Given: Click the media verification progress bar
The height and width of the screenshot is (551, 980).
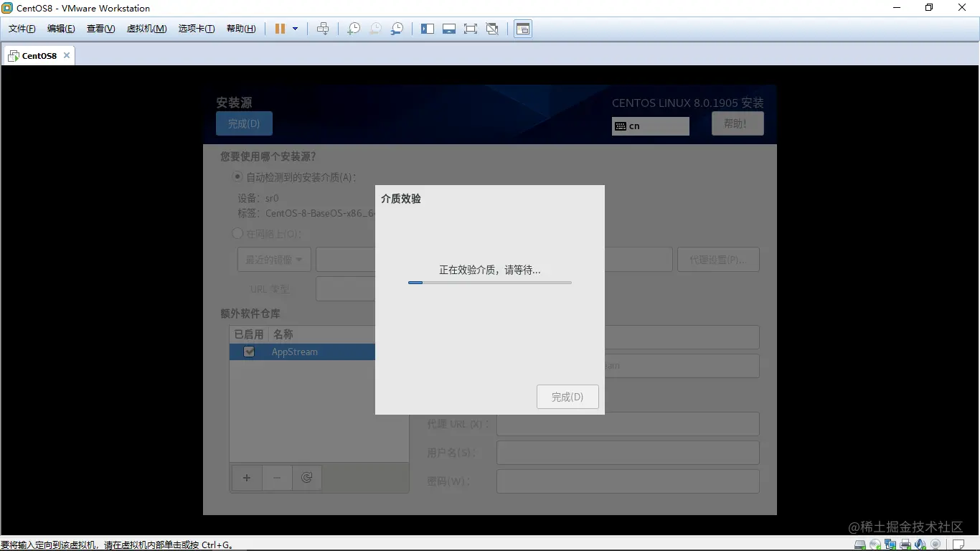Looking at the screenshot, I should coord(490,283).
